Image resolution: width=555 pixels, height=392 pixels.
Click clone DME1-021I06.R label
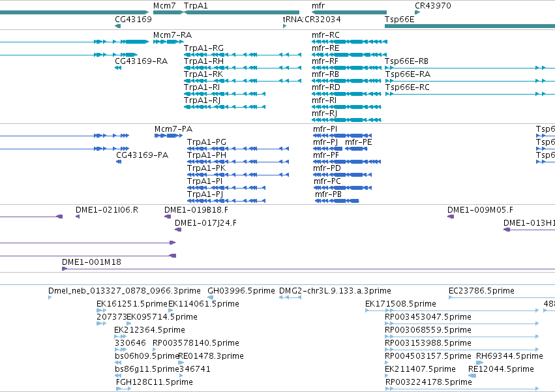tap(107, 209)
